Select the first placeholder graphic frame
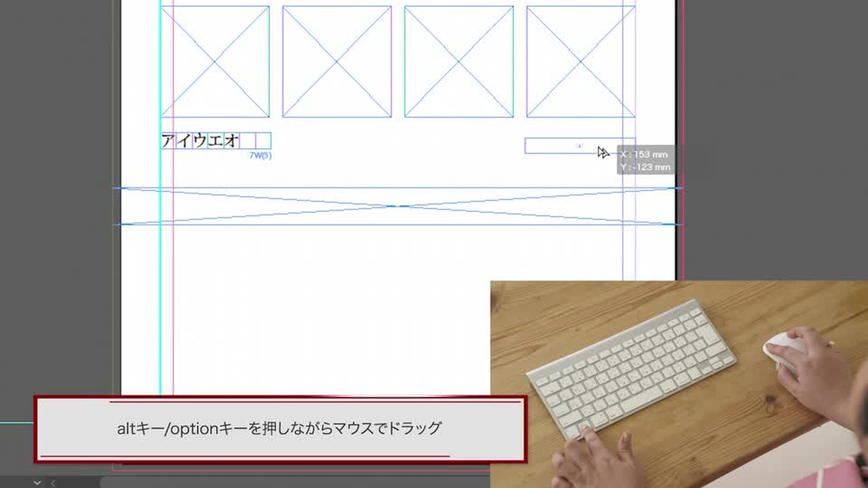 point(215,61)
